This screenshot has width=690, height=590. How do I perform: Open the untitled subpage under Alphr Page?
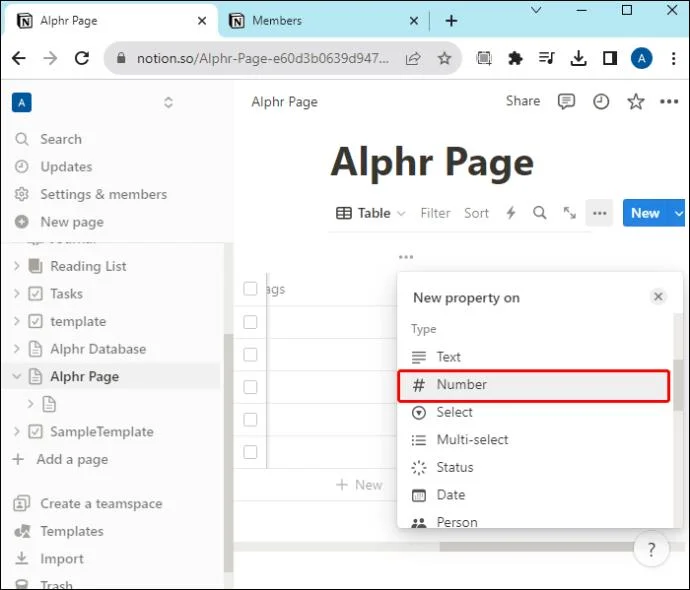[x=49, y=404]
